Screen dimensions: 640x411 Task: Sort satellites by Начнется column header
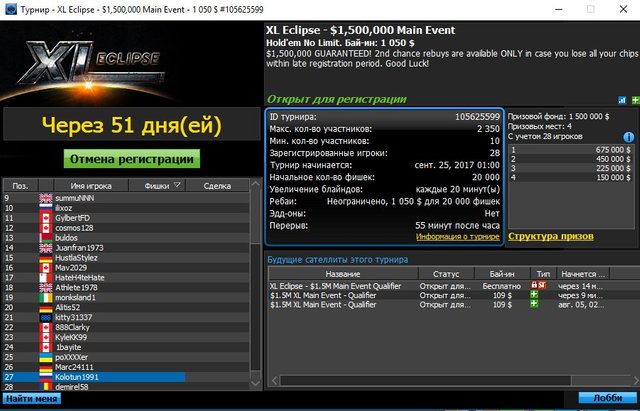(582, 274)
